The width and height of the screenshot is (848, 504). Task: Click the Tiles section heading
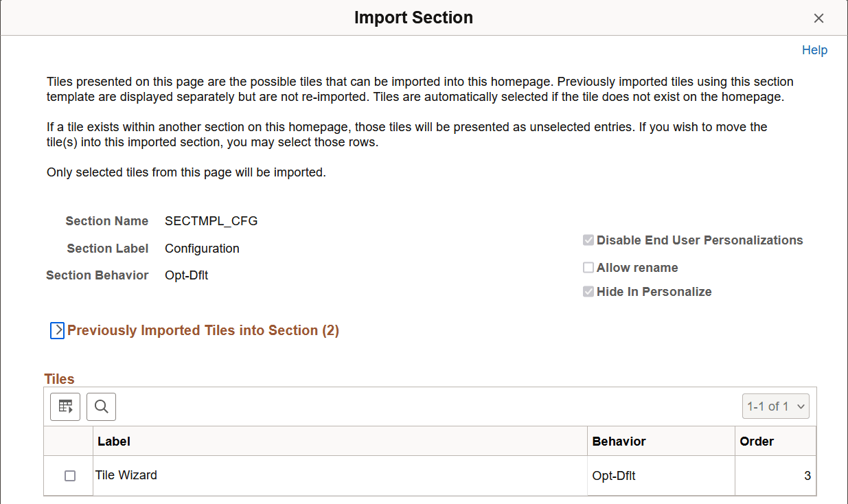click(x=59, y=378)
